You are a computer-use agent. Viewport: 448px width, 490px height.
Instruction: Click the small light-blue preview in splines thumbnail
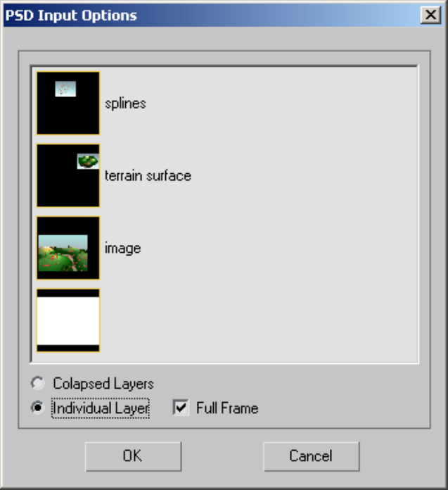(65, 89)
